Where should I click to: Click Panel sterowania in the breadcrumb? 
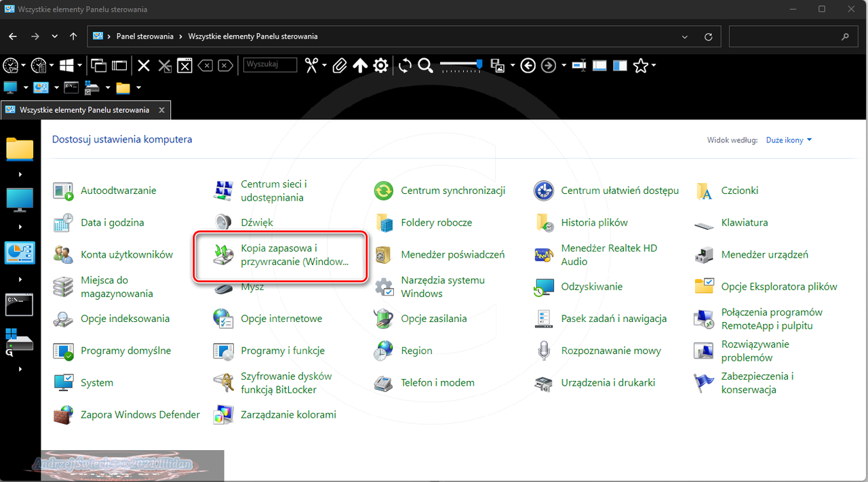pyautogui.click(x=145, y=37)
